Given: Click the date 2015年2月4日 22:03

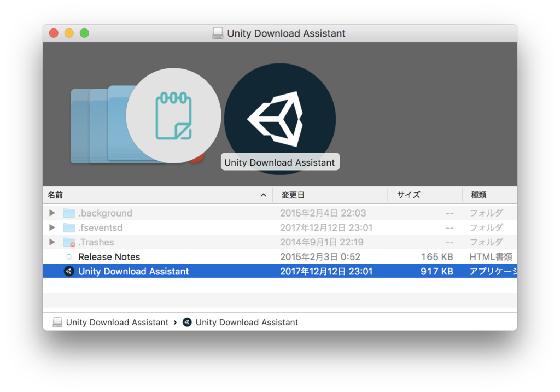Looking at the screenshot, I should [323, 213].
